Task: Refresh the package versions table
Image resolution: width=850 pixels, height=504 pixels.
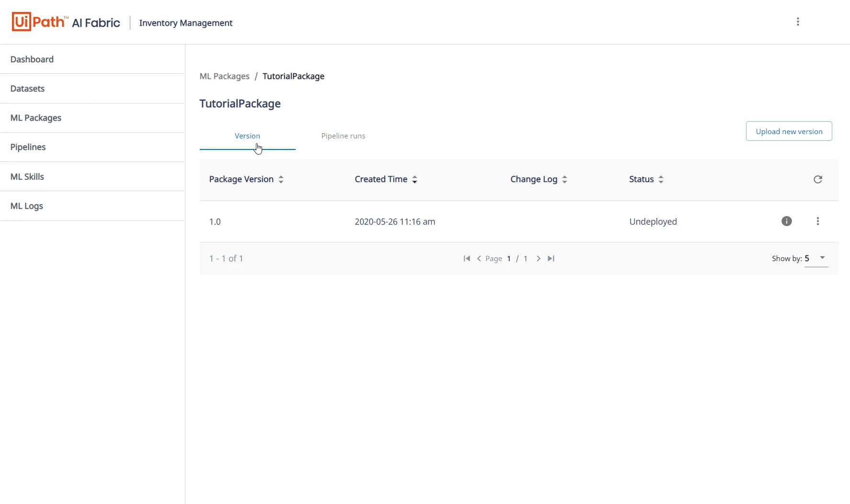Action: click(x=818, y=179)
